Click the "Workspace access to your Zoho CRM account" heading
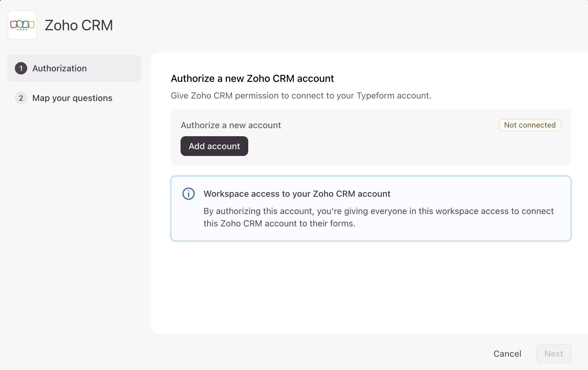 (x=297, y=194)
